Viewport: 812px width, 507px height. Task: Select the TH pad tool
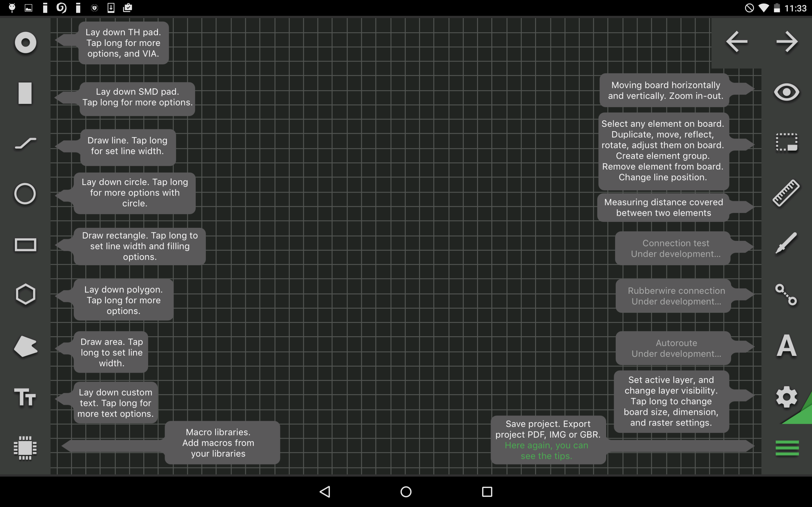[25, 42]
